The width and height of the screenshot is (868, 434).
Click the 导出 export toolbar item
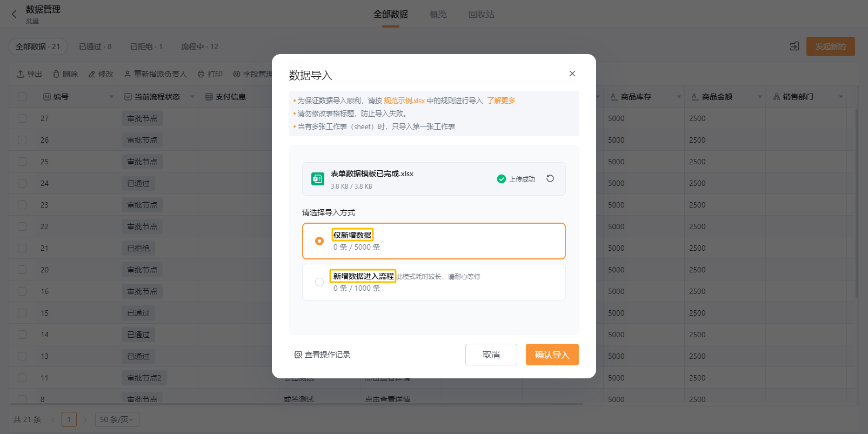tap(29, 74)
